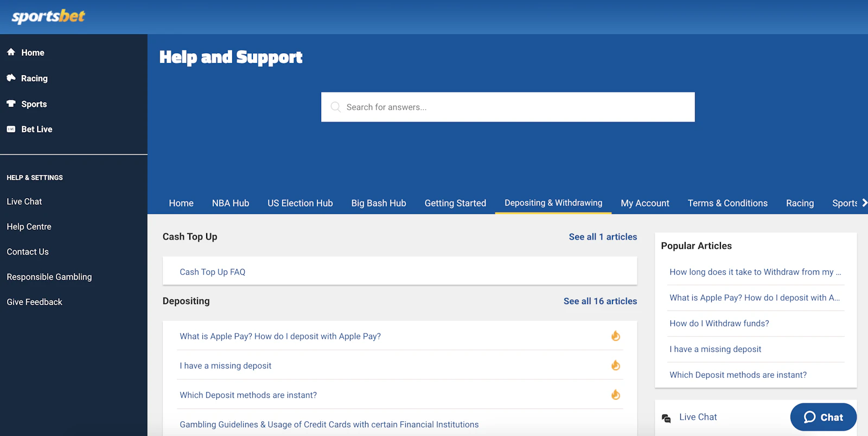This screenshot has width=868, height=436.
Task: Open the Terms & Conditions tab
Action: pos(727,203)
